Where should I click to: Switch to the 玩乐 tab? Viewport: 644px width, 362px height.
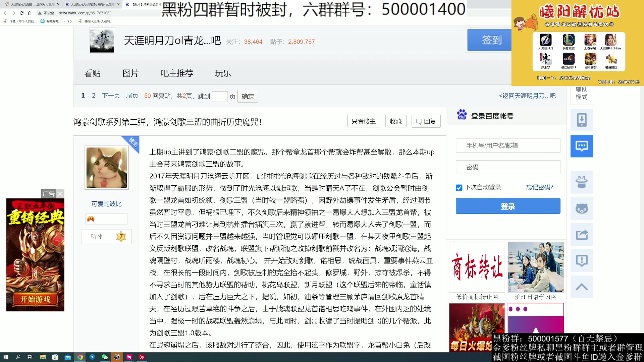click(x=223, y=73)
